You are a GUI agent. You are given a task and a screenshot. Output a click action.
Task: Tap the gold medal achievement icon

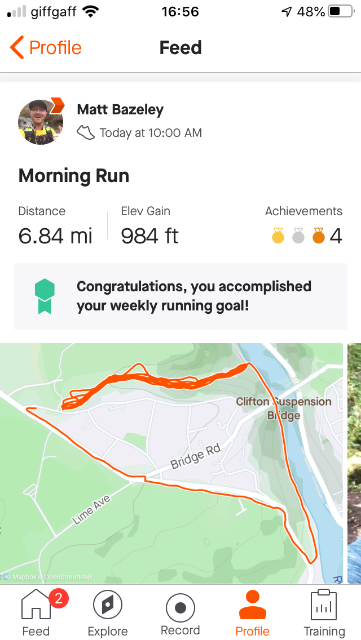pyautogui.click(x=278, y=236)
